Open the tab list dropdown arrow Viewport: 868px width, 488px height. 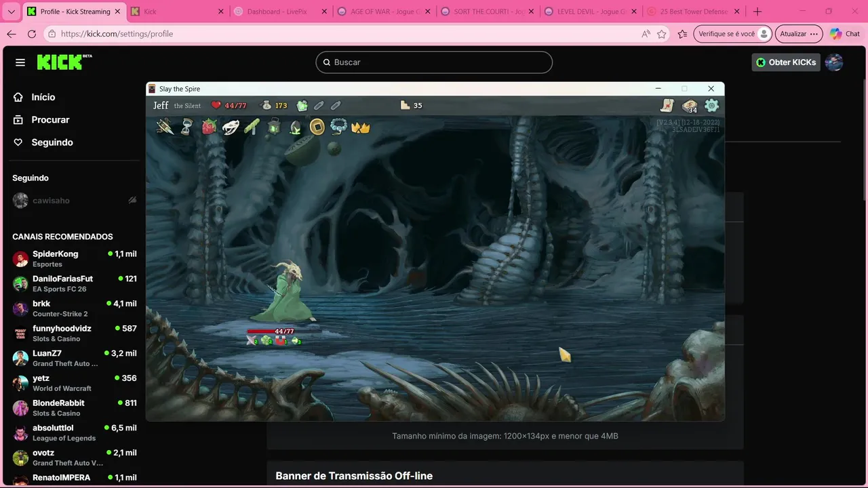click(x=12, y=12)
